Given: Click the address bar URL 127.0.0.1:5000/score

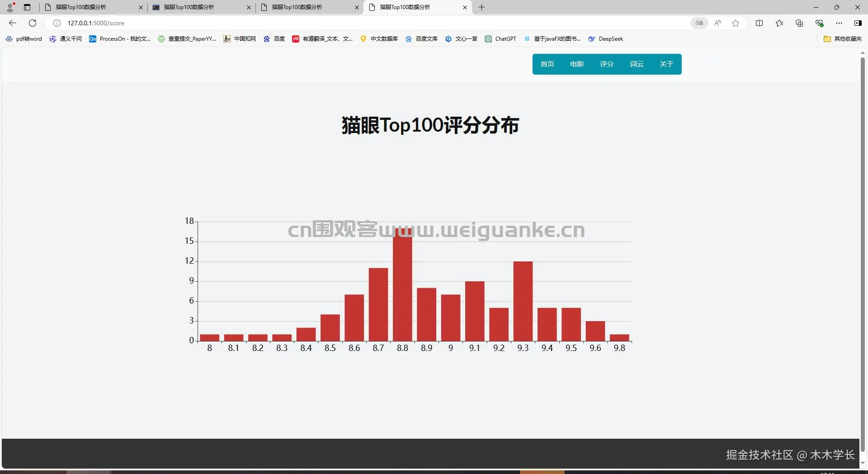Looking at the screenshot, I should [96, 23].
